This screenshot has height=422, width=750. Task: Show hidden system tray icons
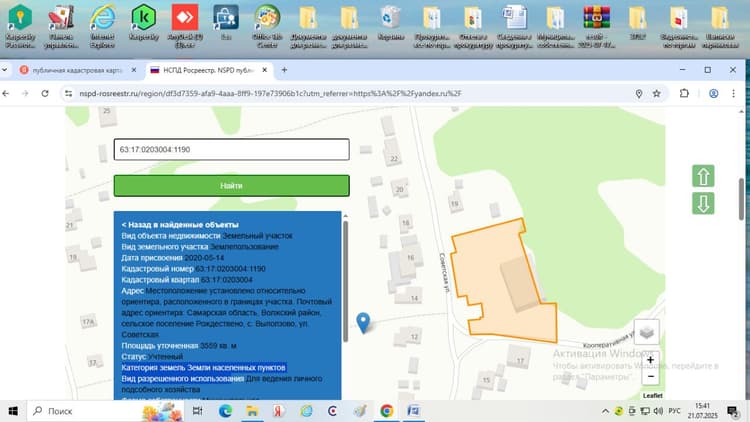[605, 411]
